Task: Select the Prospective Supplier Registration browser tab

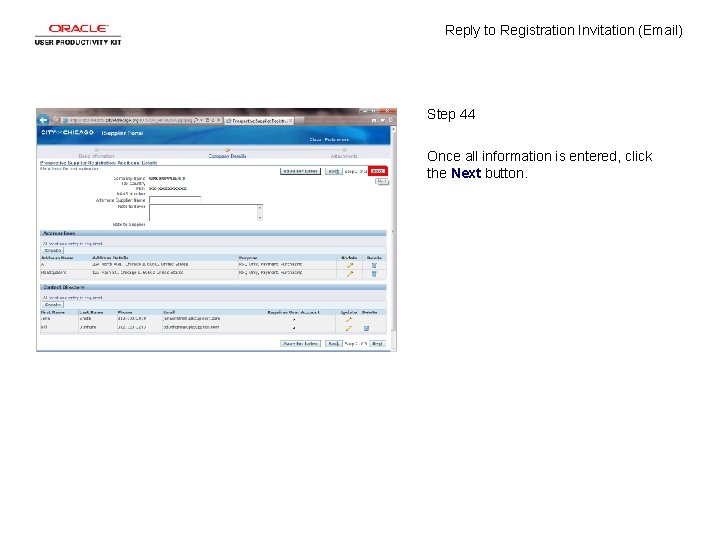Action: [x=259, y=121]
